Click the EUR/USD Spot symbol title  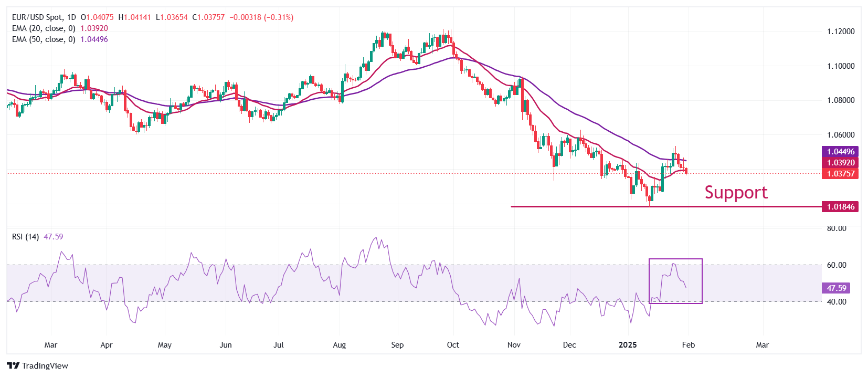pyautogui.click(x=37, y=17)
